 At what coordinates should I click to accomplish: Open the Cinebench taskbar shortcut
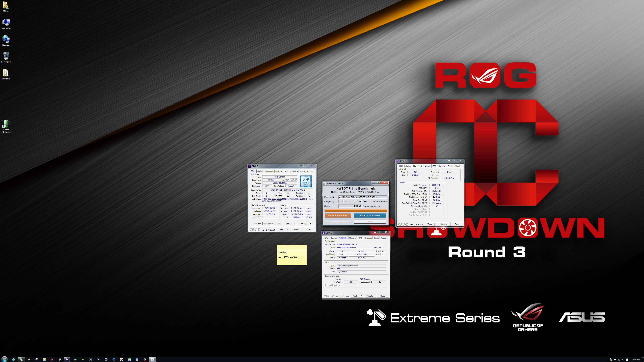106,359
